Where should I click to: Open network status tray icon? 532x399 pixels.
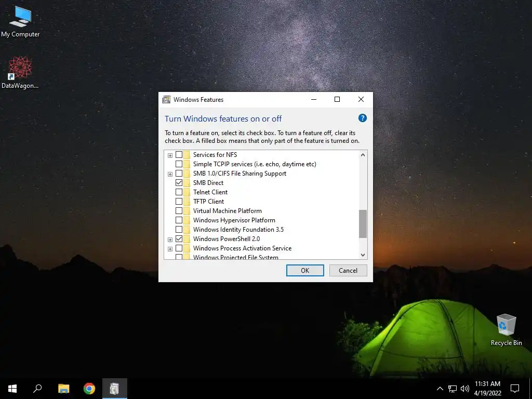[453, 389]
